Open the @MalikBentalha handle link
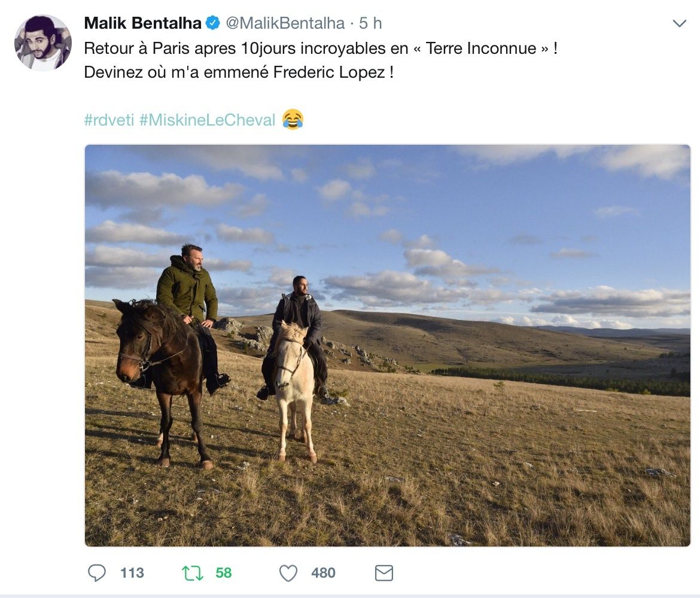 [285, 23]
